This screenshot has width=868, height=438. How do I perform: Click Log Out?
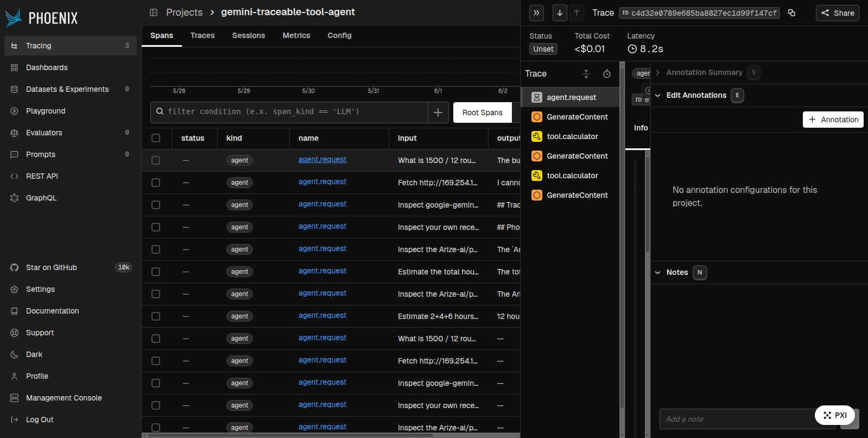pyautogui.click(x=71, y=420)
